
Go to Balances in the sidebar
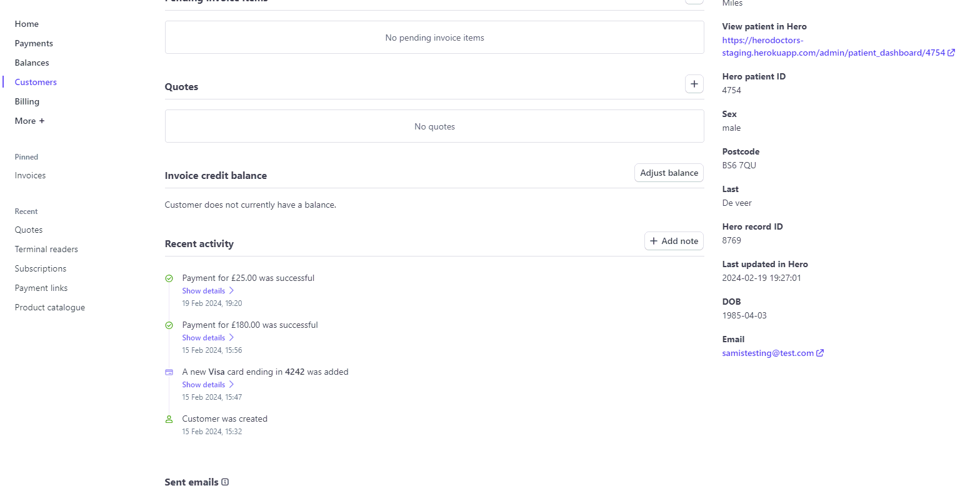click(x=32, y=63)
